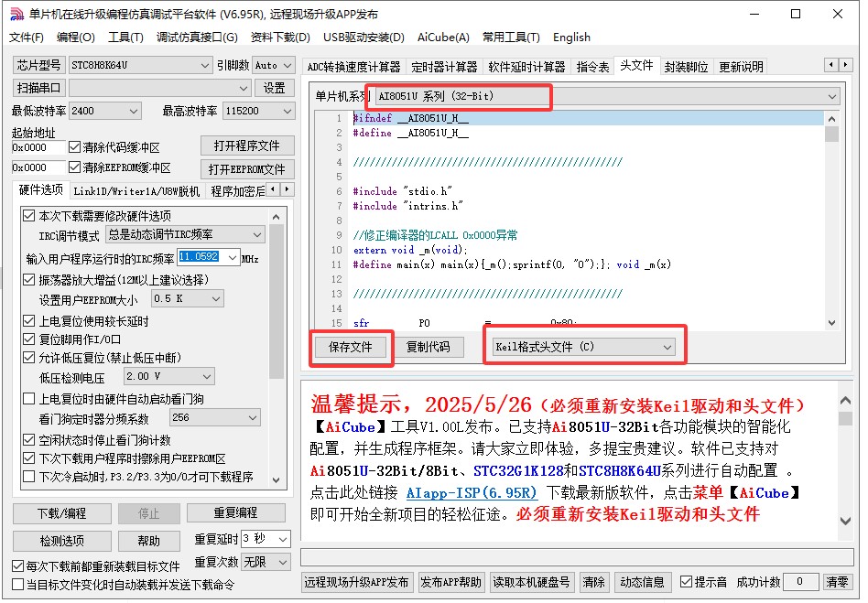Click the 打开程序文件 button
Screen dimensions: 868x603
[247, 145]
